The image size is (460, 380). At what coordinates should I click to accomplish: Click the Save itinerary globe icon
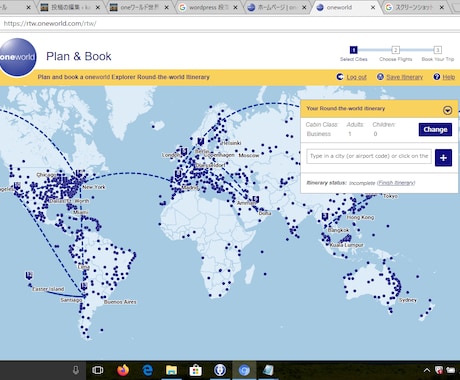tap(380, 77)
